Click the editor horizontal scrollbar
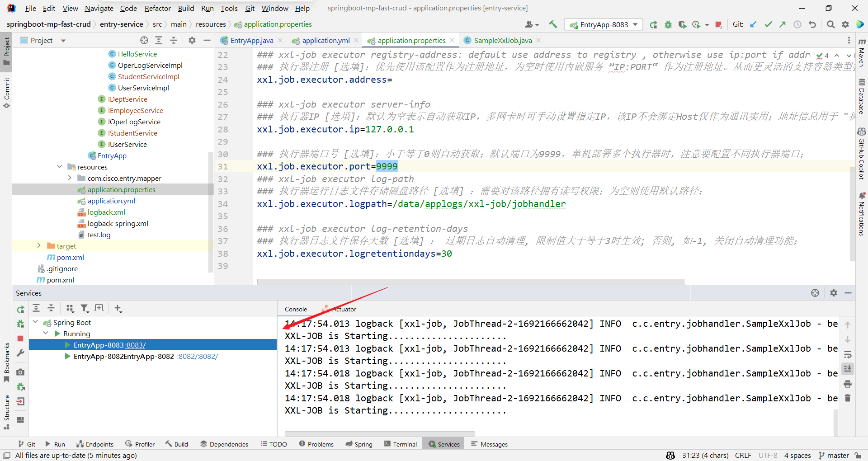Image resolution: width=868 pixels, height=461 pixels. click(x=471, y=281)
